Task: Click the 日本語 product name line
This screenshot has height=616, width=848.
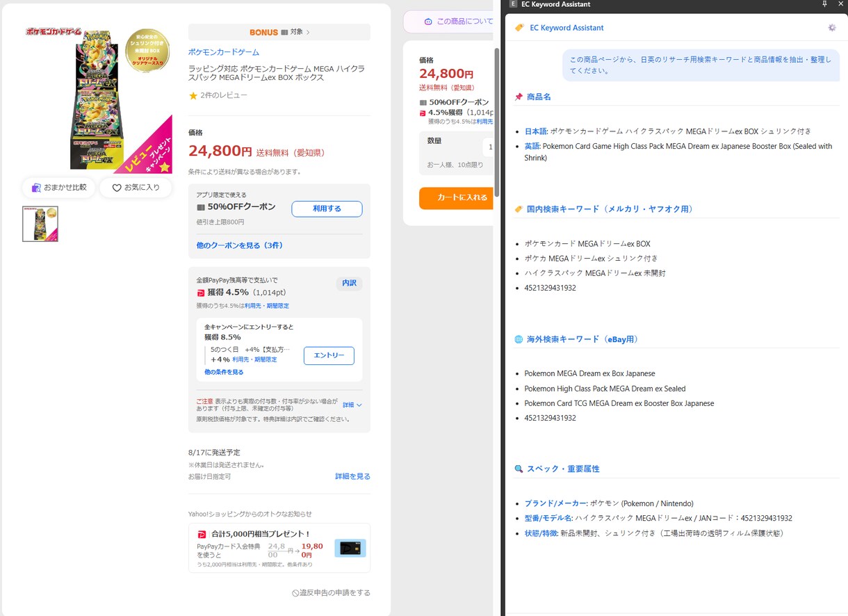Action: pyautogui.click(x=668, y=131)
